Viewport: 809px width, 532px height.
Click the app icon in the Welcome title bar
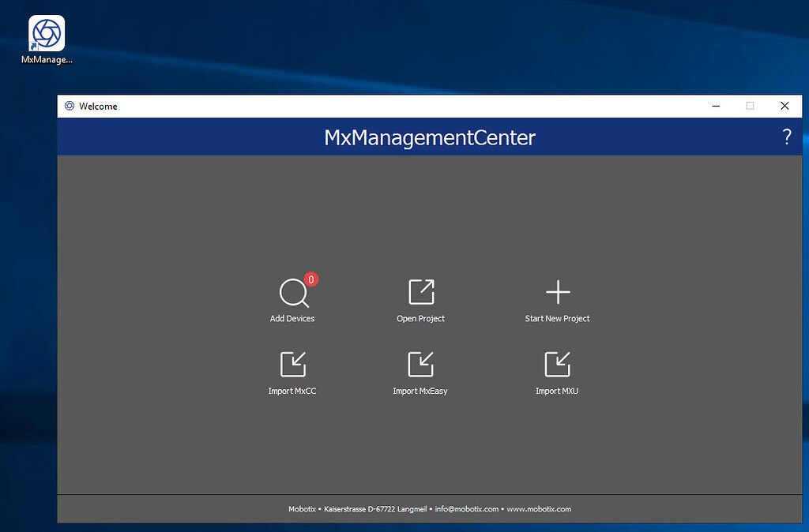point(69,106)
